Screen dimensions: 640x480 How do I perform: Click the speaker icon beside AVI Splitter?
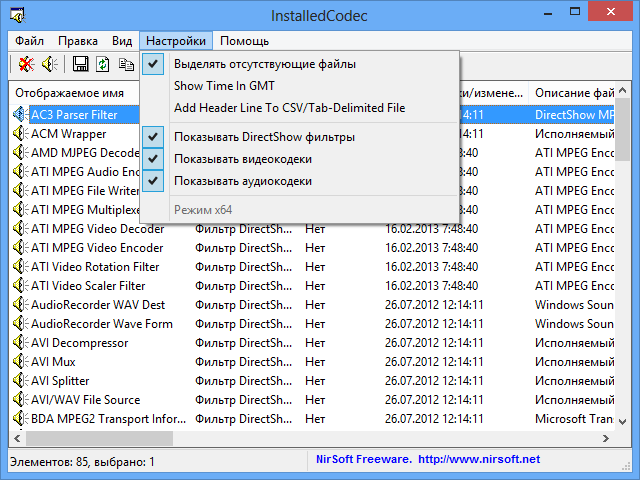[20, 380]
